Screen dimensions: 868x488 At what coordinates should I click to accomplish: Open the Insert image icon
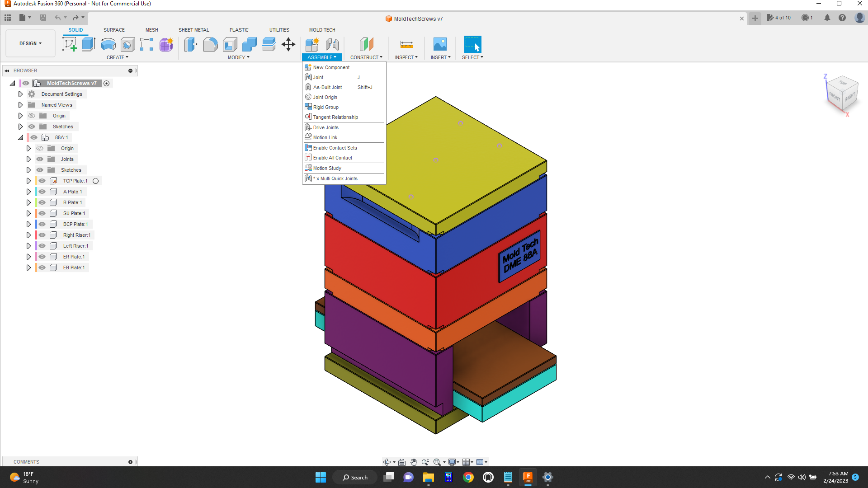coord(439,44)
